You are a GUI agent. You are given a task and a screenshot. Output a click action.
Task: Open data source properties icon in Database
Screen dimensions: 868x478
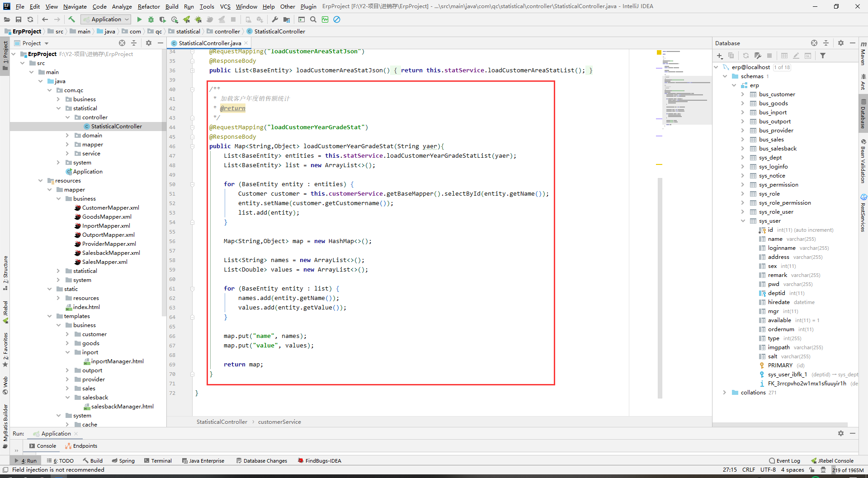click(758, 56)
